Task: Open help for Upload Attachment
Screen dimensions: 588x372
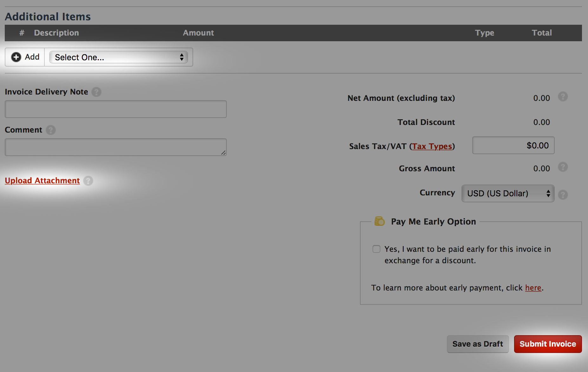Action: coord(88,181)
